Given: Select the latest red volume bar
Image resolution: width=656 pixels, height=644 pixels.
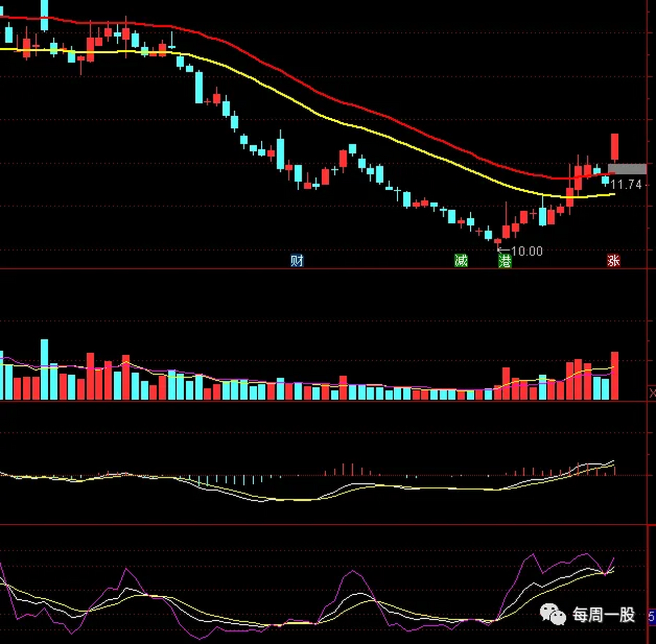Looking at the screenshot, I should coord(615,376).
